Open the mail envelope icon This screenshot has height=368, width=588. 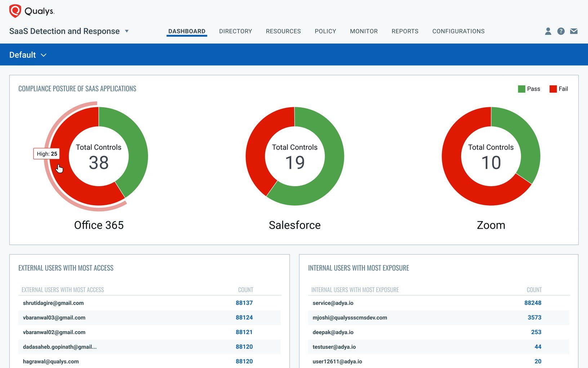574,31
